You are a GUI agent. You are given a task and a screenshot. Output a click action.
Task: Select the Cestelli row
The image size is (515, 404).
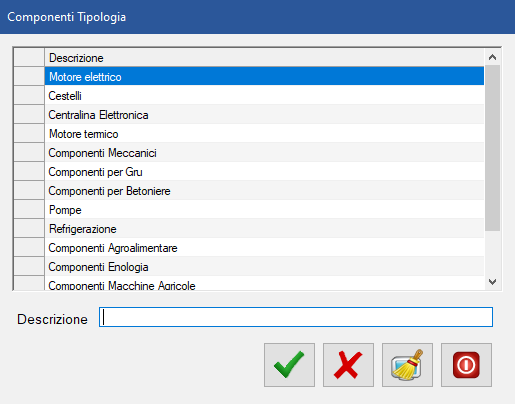264,95
